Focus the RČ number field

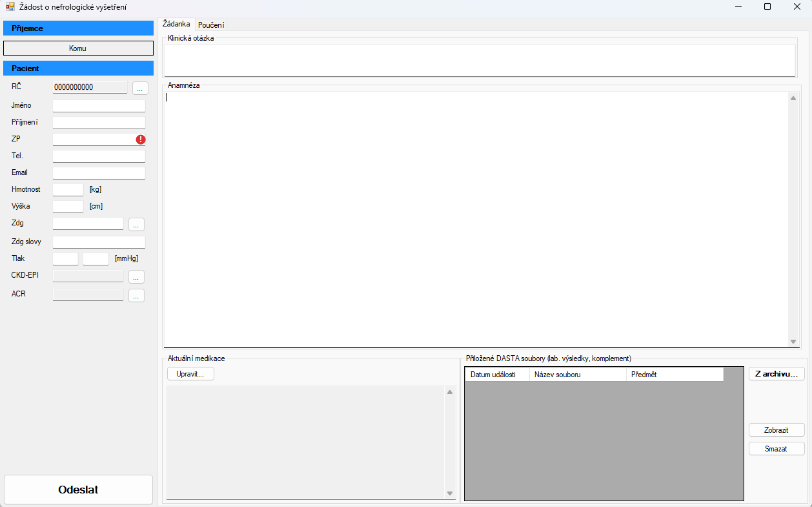click(90, 87)
